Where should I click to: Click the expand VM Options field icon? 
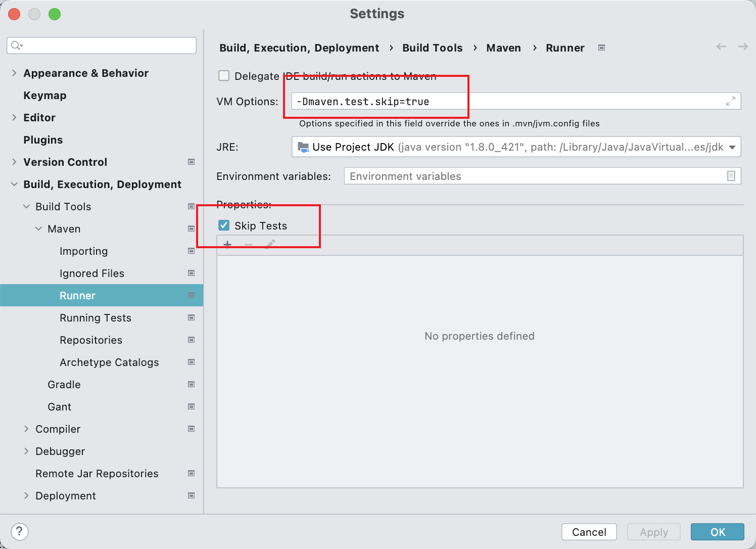tap(730, 102)
